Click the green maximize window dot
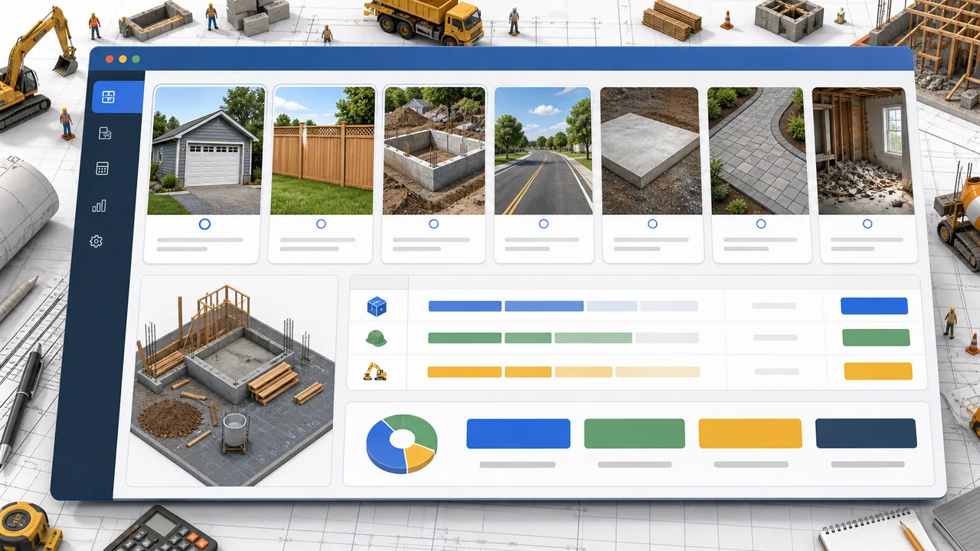The height and width of the screenshot is (551, 980). [136, 59]
